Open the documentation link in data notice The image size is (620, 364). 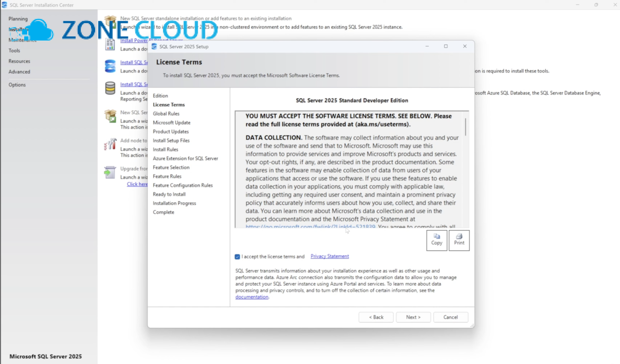(252, 297)
